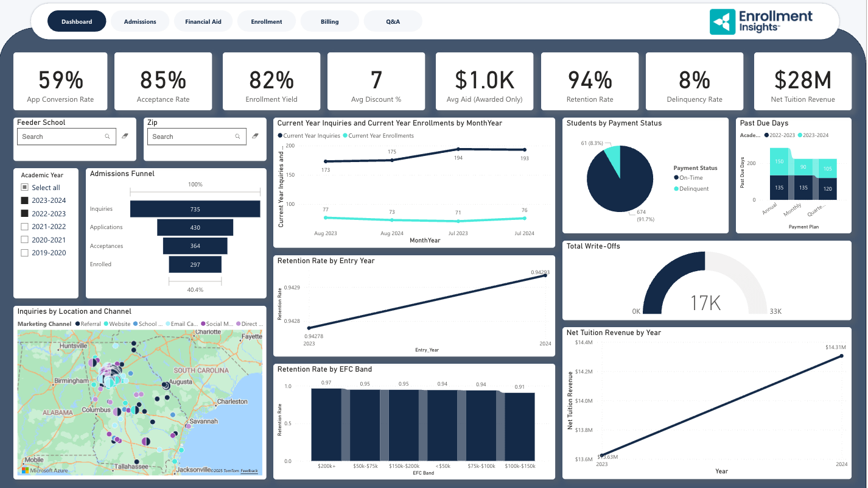Select the Inquiries bar in Admissions Funnel
The image size is (868, 488).
[x=195, y=209]
